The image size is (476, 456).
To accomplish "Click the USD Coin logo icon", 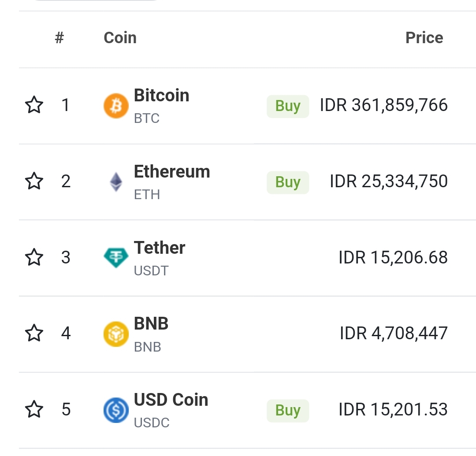I will (x=116, y=410).
